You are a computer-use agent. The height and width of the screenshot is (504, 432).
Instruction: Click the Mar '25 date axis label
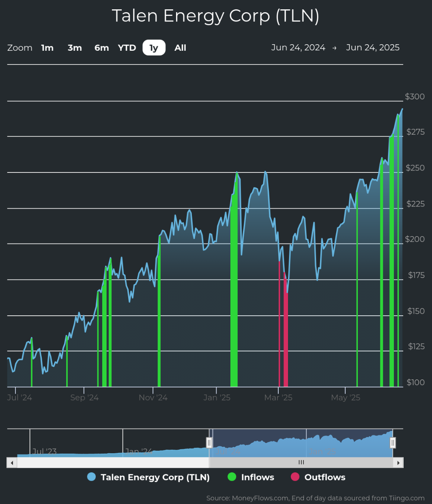tap(278, 398)
